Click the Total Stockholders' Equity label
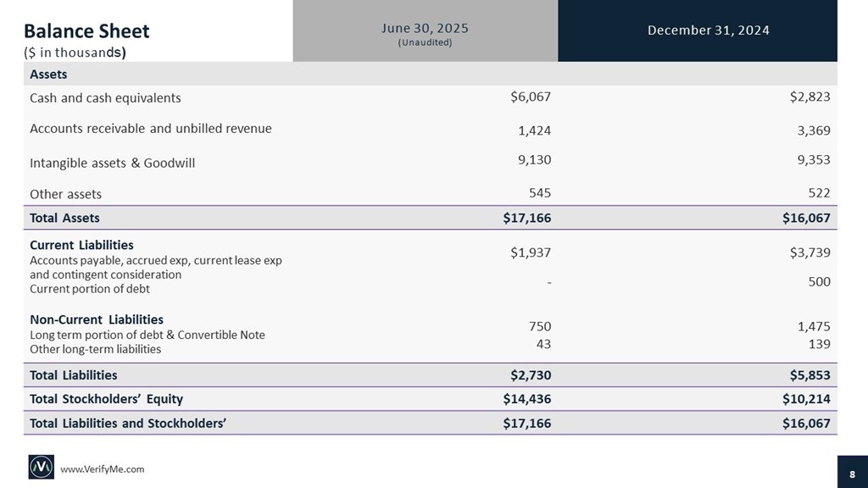The height and width of the screenshot is (488, 868). point(106,398)
